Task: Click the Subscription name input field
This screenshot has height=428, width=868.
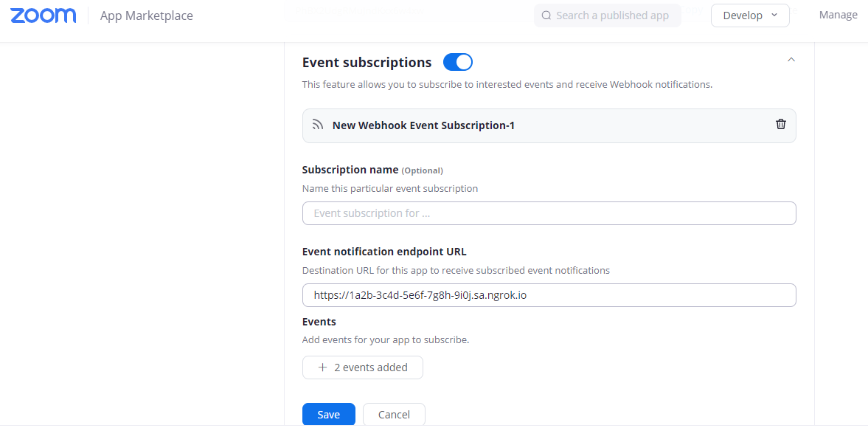Action: coord(549,213)
